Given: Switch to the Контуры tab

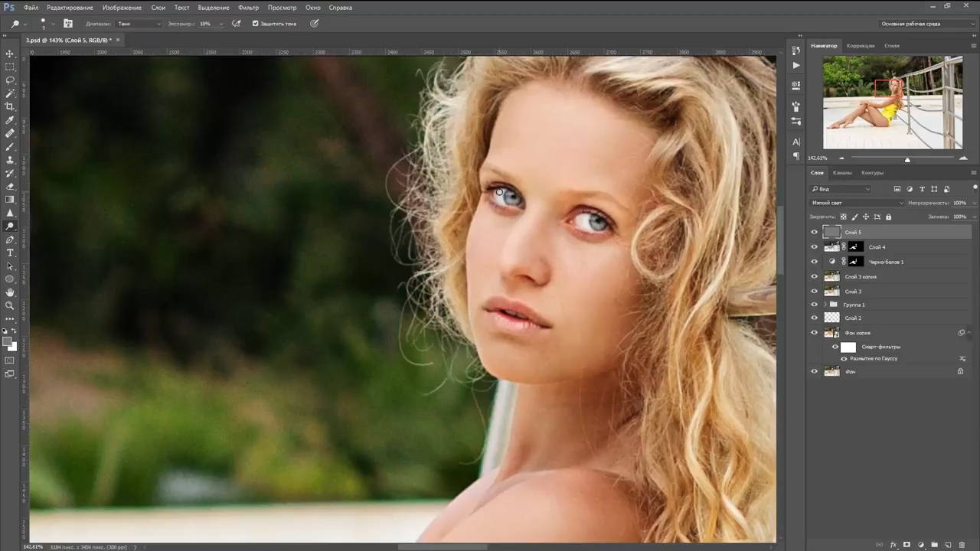Looking at the screenshot, I should pos(872,173).
